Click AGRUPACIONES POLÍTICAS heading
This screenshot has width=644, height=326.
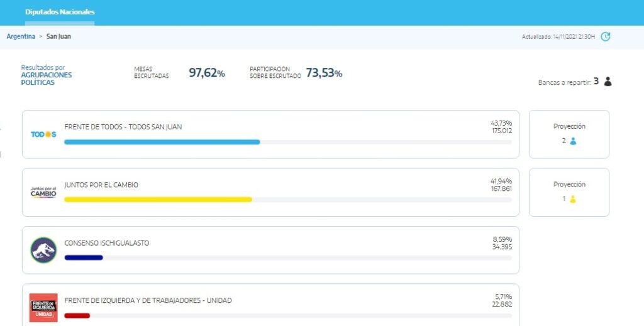pyautogui.click(x=47, y=79)
